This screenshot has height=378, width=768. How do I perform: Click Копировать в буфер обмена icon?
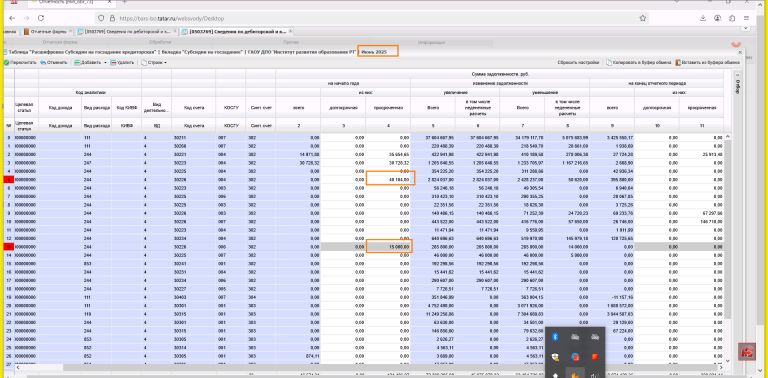tap(609, 63)
